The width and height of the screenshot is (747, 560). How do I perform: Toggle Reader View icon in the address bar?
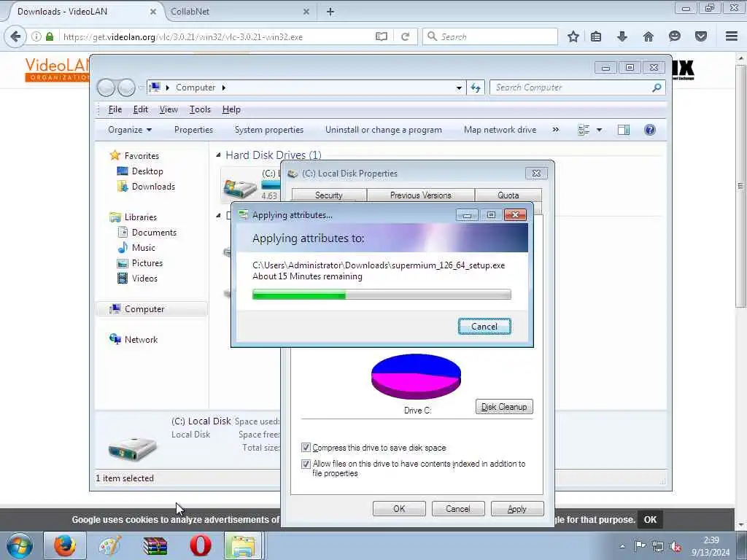click(381, 36)
